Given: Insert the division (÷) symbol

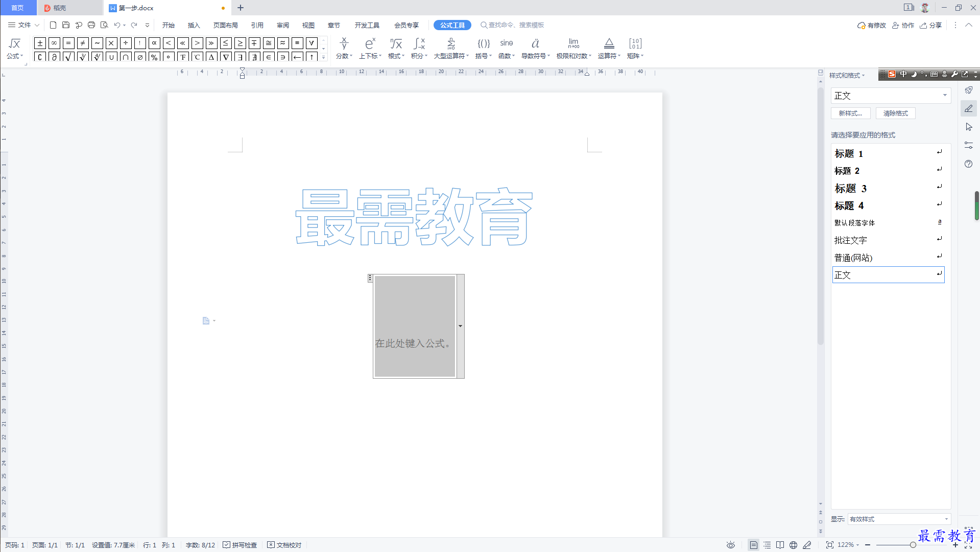Looking at the screenshot, I should tap(126, 43).
